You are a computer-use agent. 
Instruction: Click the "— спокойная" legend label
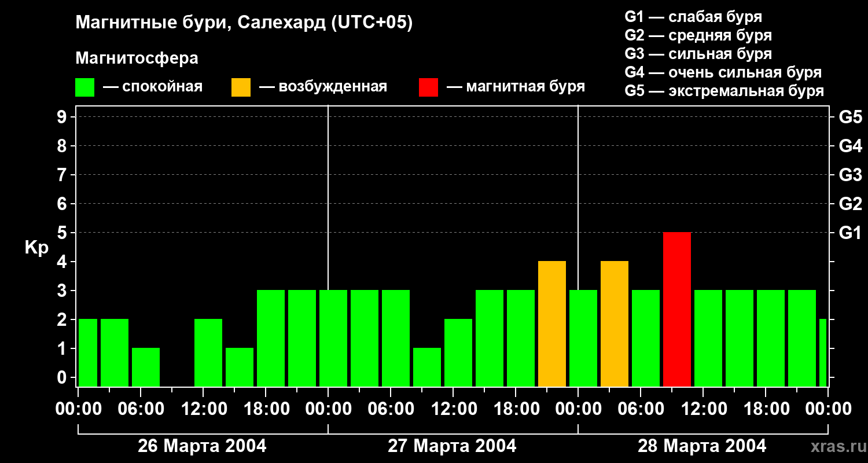[x=153, y=87]
